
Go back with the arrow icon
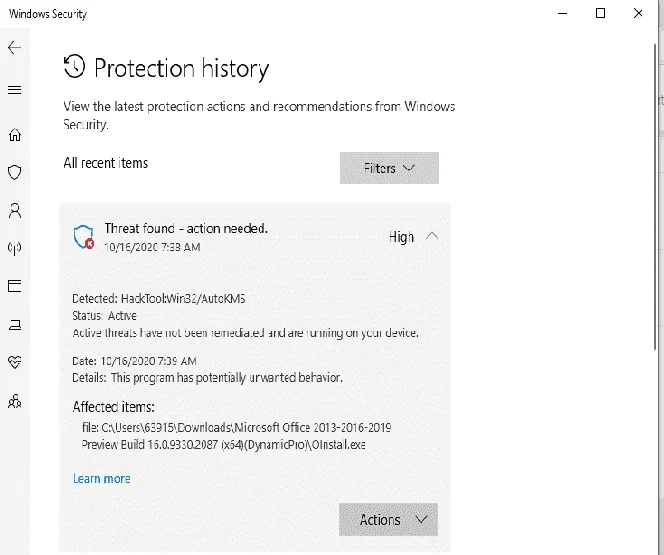pyautogui.click(x=14, y=47)
